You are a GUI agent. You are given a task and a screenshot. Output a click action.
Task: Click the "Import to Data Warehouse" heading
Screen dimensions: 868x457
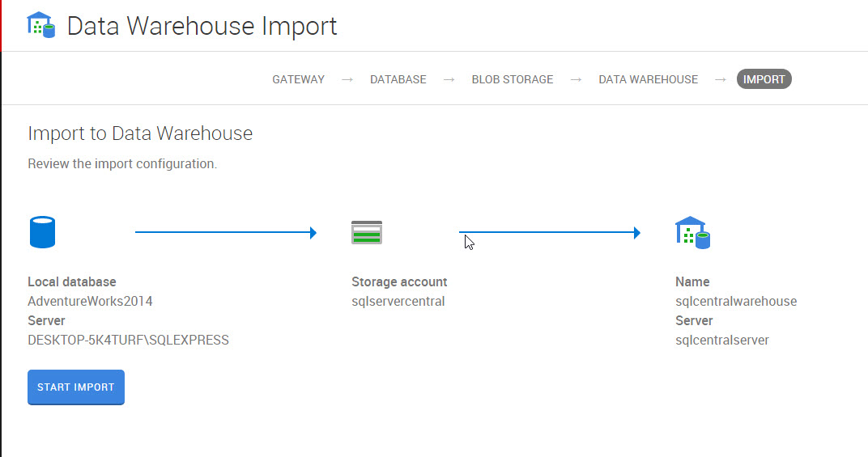point(140,133)
